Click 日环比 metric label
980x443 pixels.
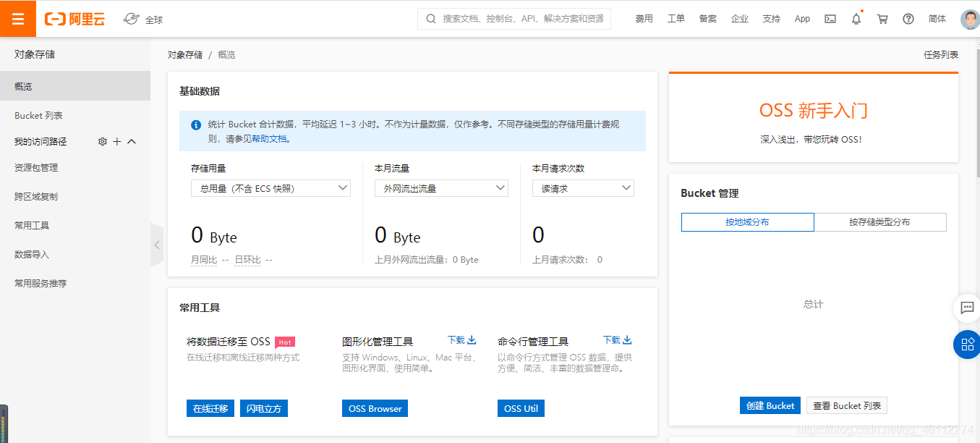tap(247, 259)
